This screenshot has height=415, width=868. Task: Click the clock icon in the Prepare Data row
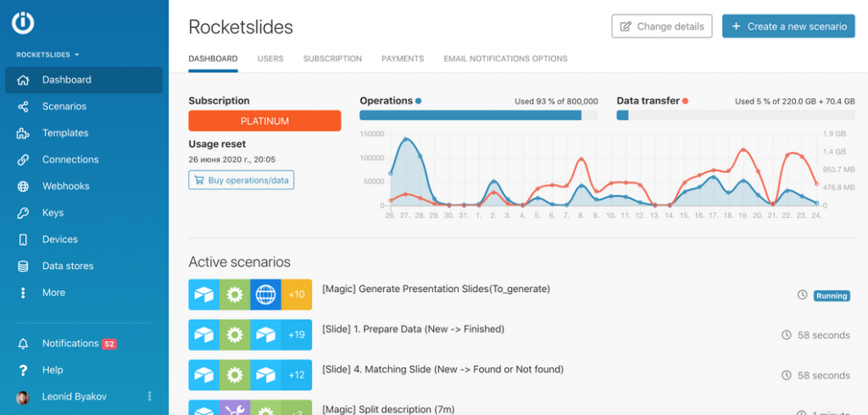coord(786,334)
